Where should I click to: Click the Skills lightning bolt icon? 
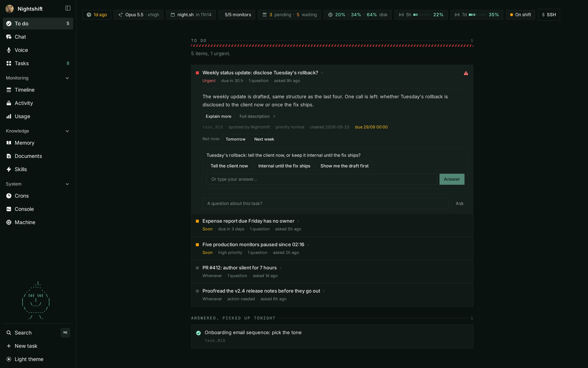click(x=9, y=169)
